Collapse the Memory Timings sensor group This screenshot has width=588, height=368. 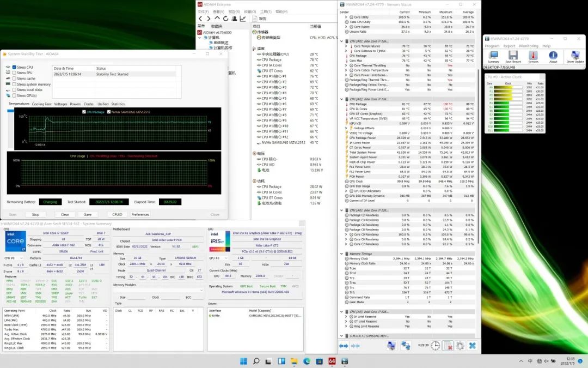tap(342, 254)
